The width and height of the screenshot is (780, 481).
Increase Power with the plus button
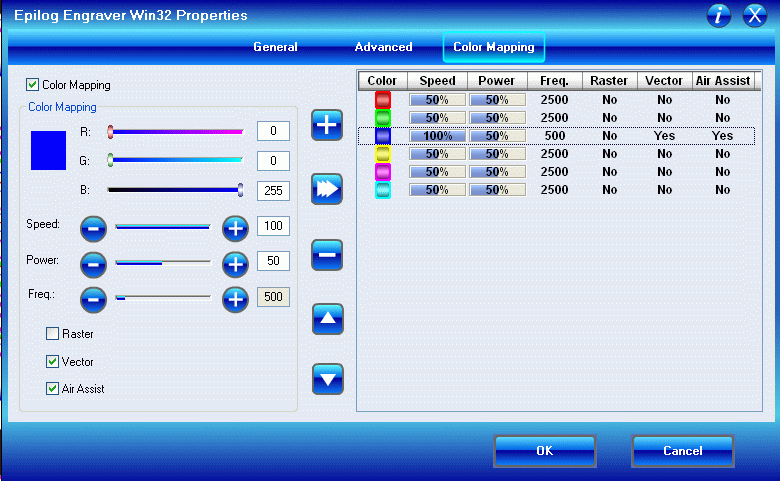[235, 265]
